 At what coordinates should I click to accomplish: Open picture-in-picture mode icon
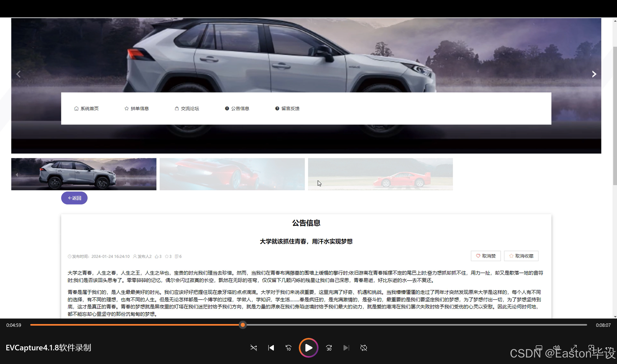tap(592, 348)
